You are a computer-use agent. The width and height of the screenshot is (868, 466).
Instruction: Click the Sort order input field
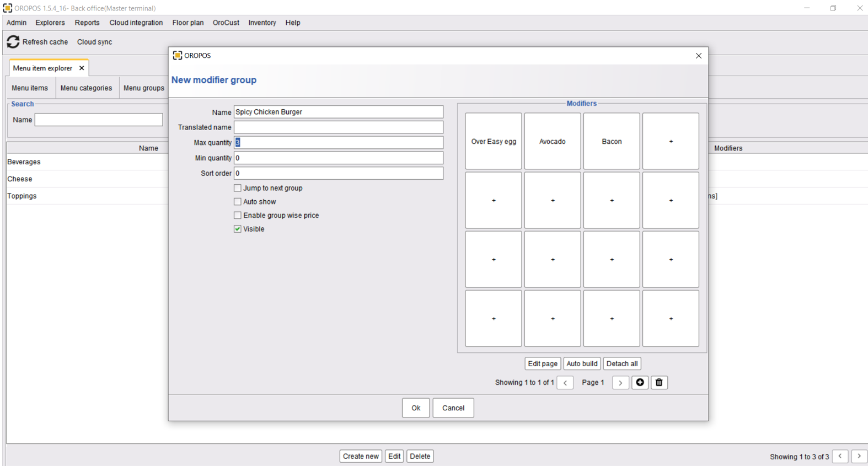click(x=339, y=173)
